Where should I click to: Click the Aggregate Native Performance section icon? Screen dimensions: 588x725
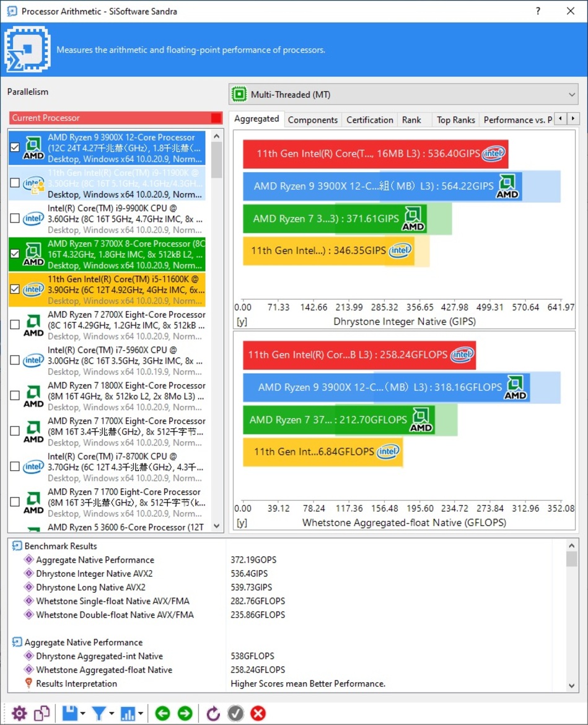pyautogui.click(x=17, y=642)
